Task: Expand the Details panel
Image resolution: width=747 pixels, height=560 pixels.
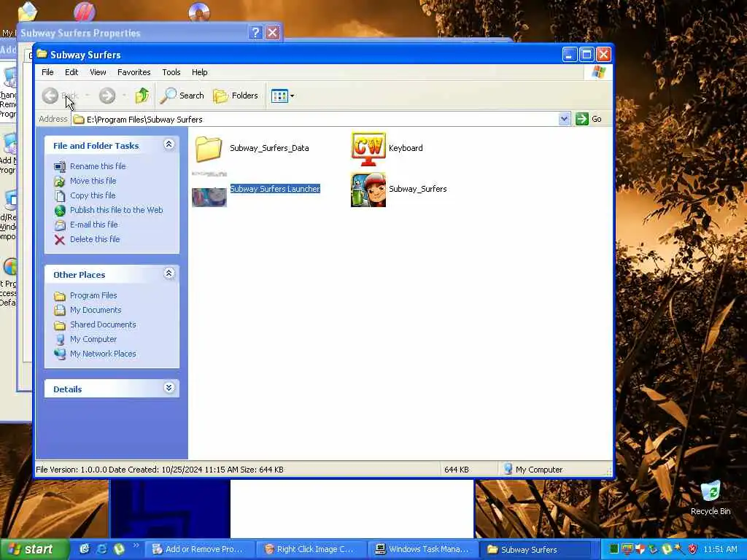Action: [x=169, y=388]
